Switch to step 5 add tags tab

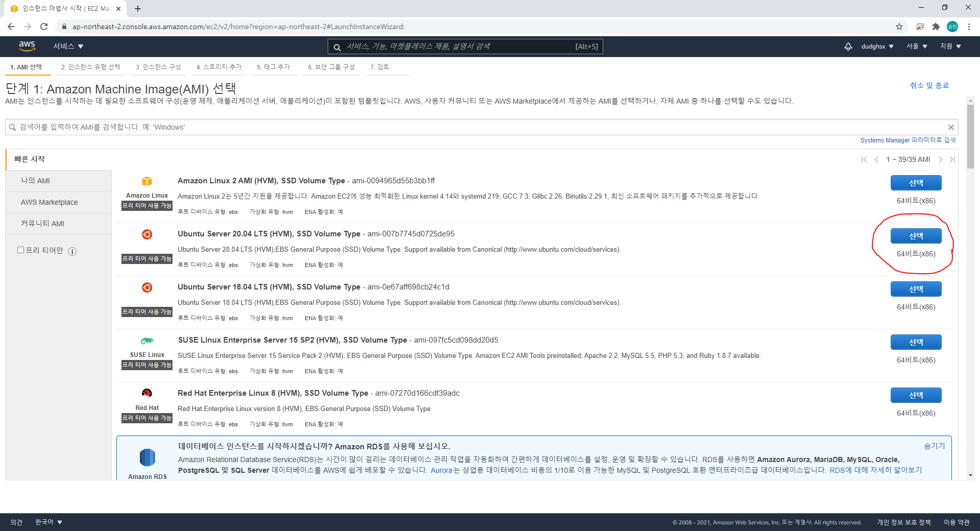point(274,67)
